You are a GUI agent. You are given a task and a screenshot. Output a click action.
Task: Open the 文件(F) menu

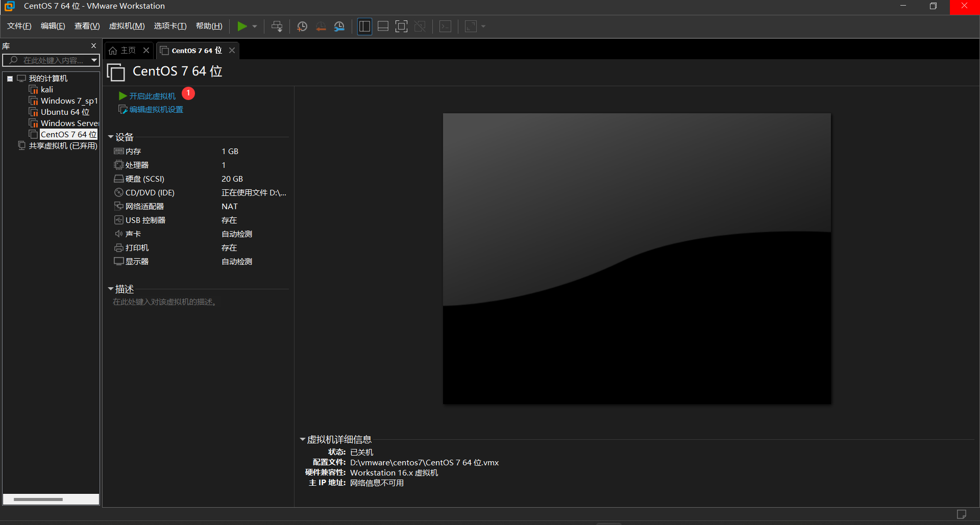pyautogui.click(x=19, y=26)
